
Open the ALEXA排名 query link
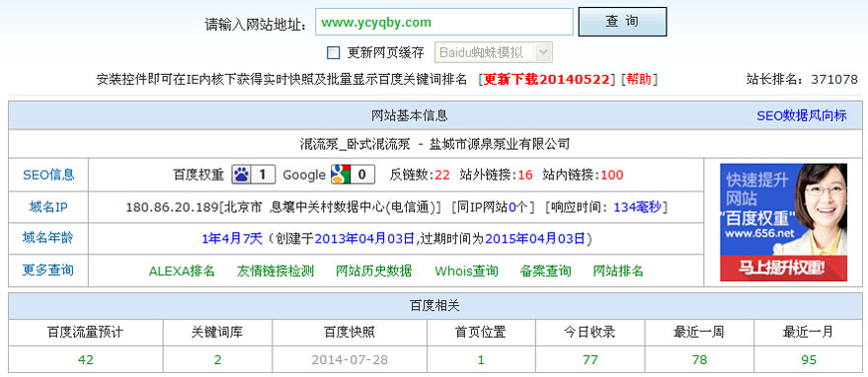[182, 271]
